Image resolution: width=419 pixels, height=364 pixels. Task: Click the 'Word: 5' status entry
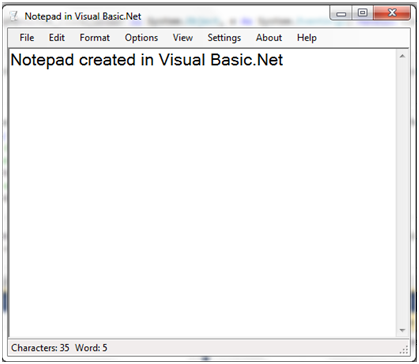point(91,348)
